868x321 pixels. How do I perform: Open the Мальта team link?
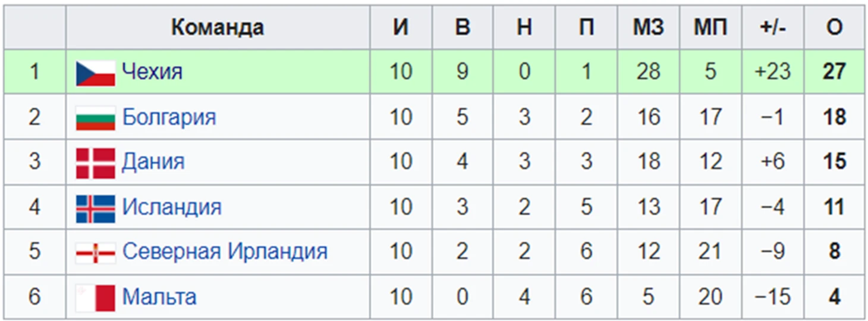click(x=159, y=297)
